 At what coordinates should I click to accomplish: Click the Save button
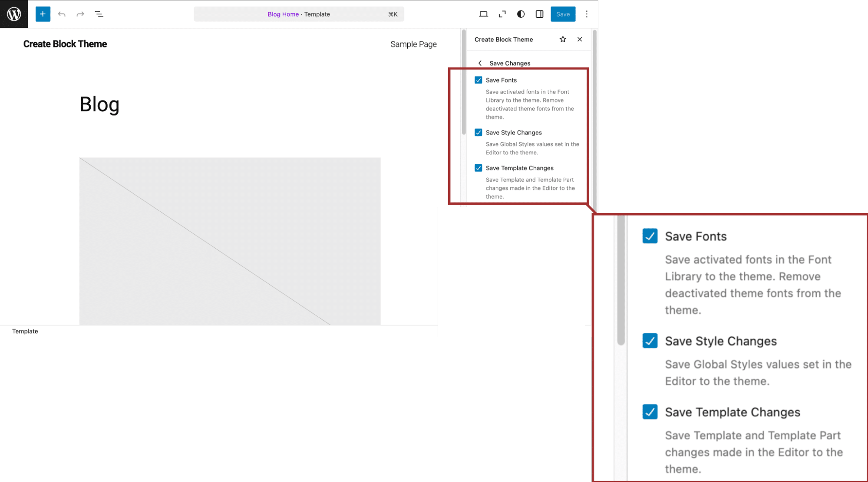point(562,14)
